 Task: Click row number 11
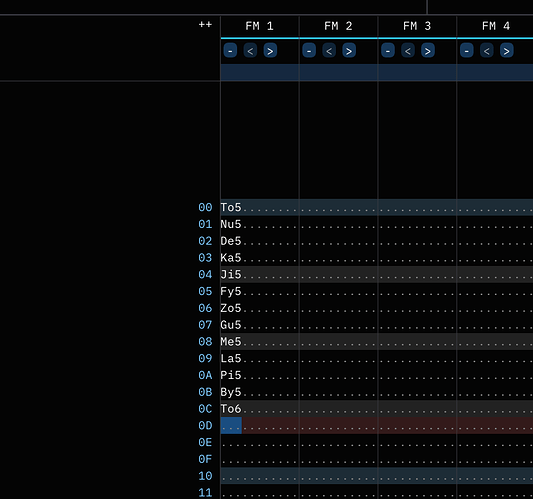(205, 493)
